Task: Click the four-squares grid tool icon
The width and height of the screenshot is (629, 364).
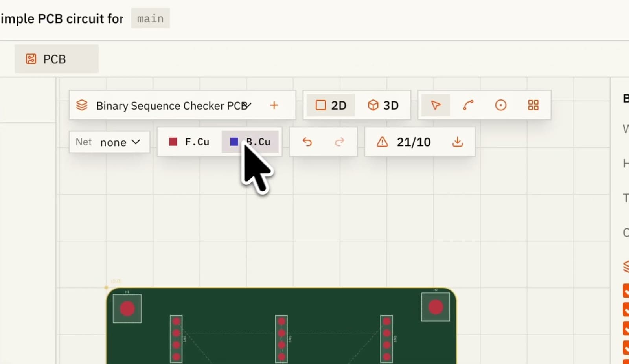Action: coord(533,105)
